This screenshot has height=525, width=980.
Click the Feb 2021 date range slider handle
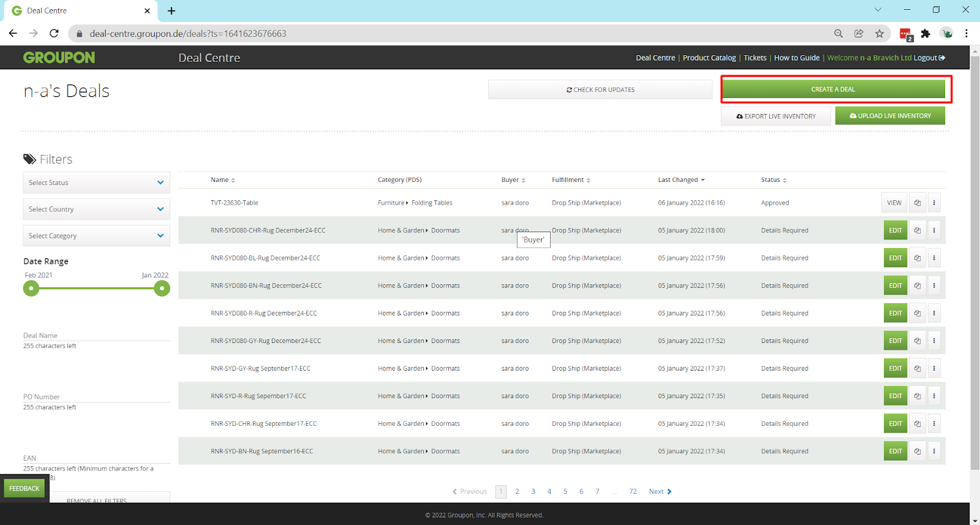(x=31, y=288)
